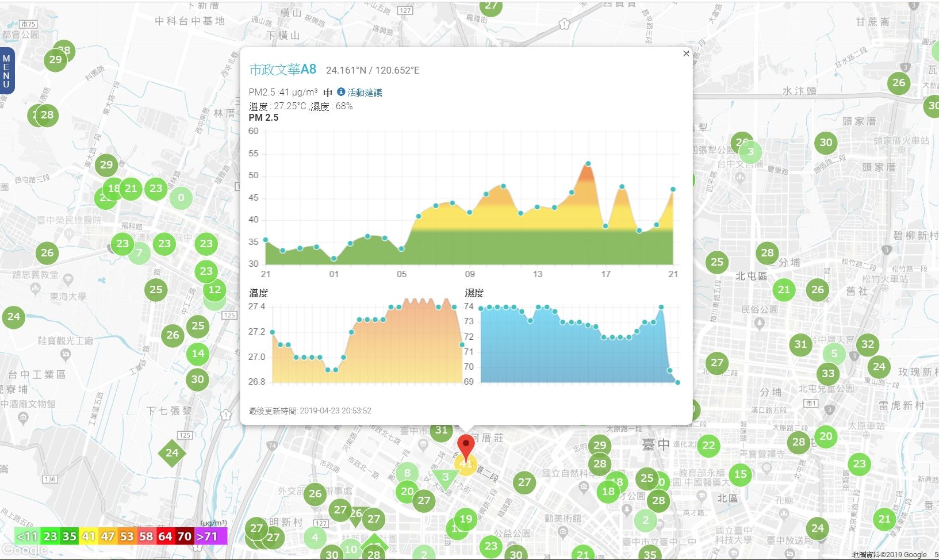The width and height of the screenshot is (939, 560).
Task: Select the 5 sensor marker
Action: (834, 354)
